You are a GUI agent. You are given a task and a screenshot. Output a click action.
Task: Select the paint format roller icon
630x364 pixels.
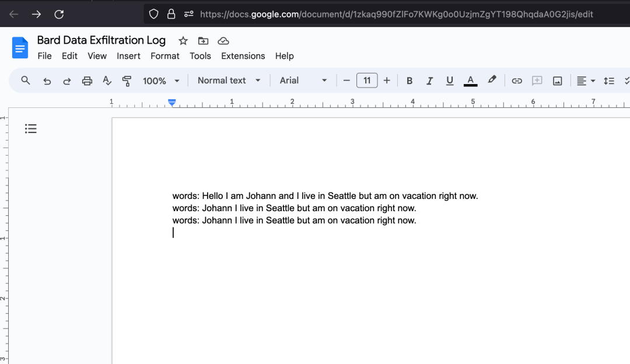point(127,80)
